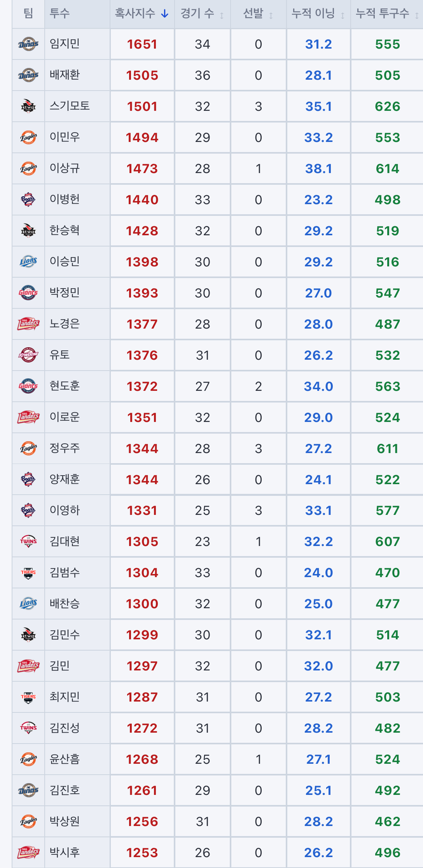Click Giants logo beside 박정민

(x=28, y=293)
